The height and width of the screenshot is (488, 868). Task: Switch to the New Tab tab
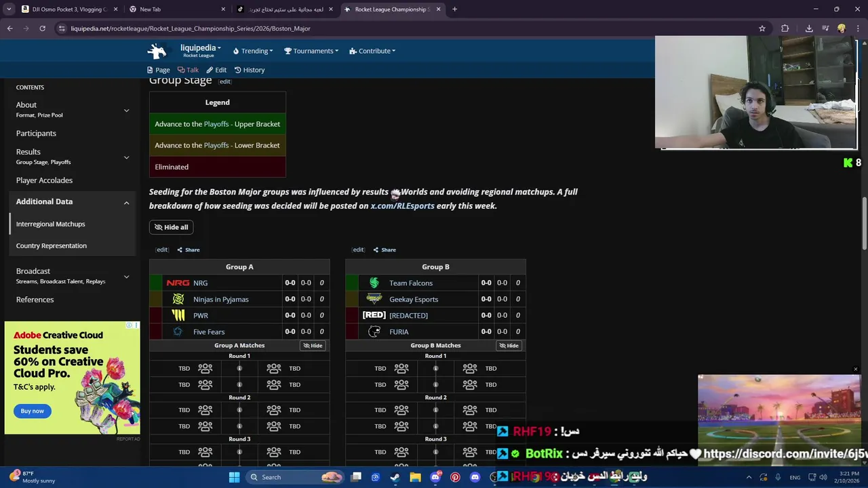176,9
